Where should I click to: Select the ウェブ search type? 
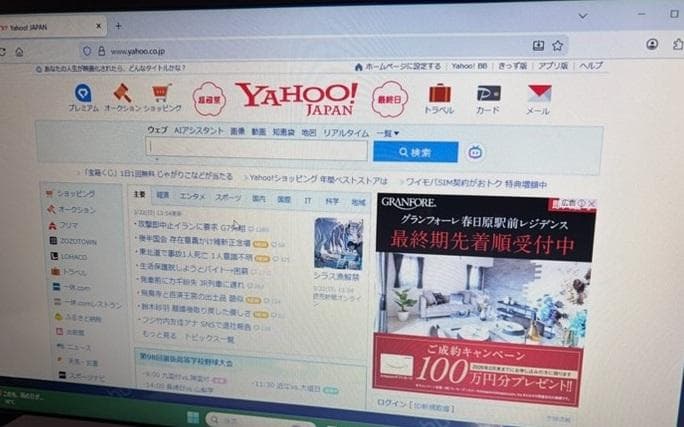tap(157, 130)
